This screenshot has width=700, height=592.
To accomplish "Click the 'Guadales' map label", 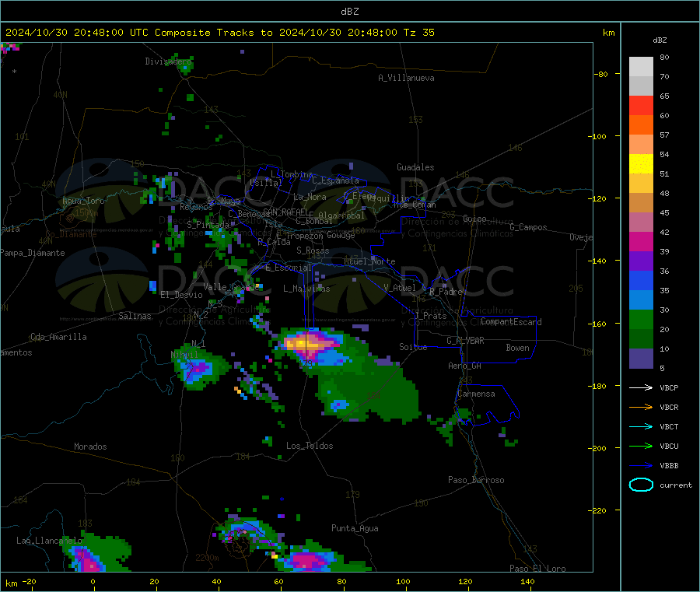I will (x=415, y=167).
